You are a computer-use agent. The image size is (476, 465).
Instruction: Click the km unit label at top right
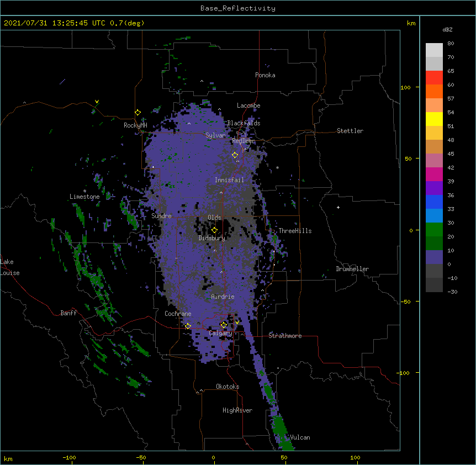(411, 23)
